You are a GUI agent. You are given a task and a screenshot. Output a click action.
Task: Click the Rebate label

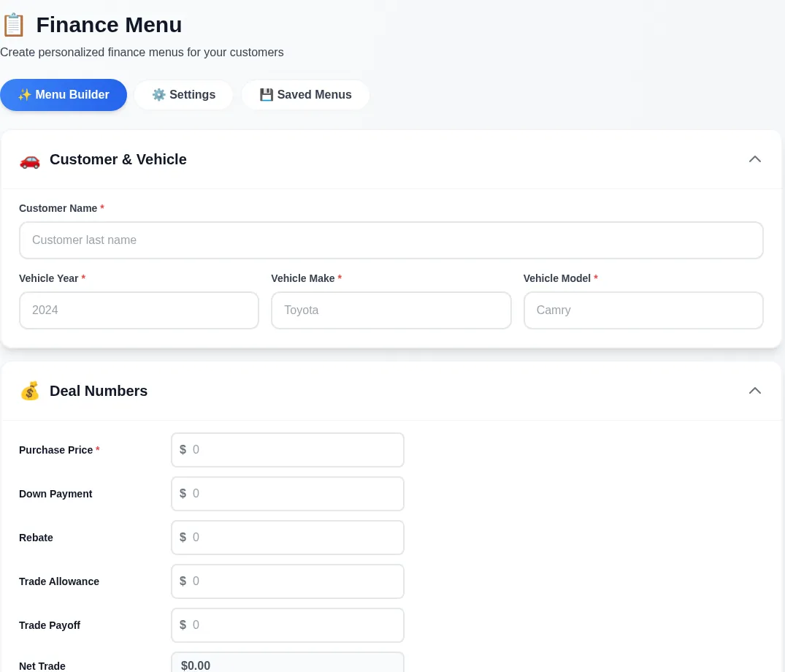[x=36, y=538]
